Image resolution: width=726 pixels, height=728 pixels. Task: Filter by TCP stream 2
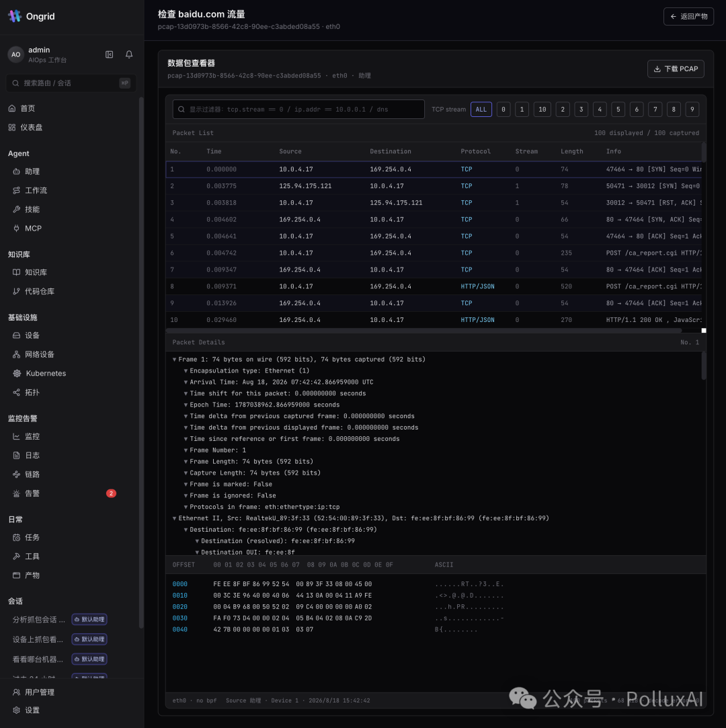(563, 110)
